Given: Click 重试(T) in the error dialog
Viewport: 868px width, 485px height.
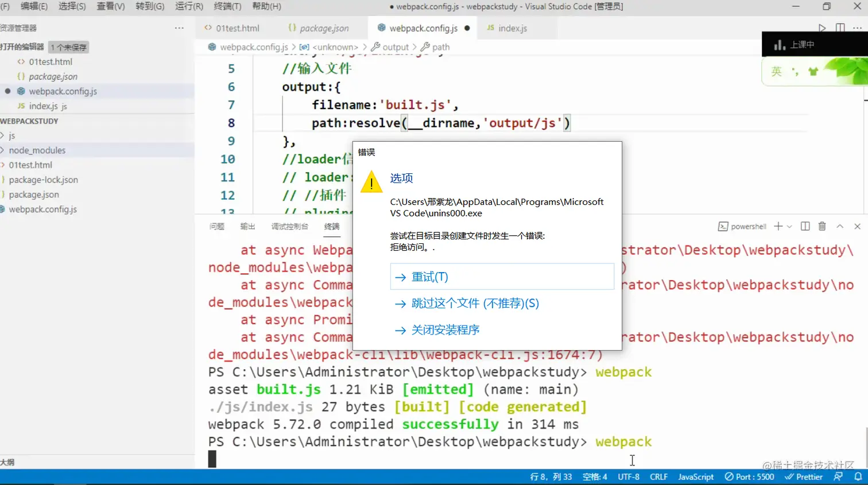Looking at the screenshot, I should pyautogui.click(x=502, y=277).
